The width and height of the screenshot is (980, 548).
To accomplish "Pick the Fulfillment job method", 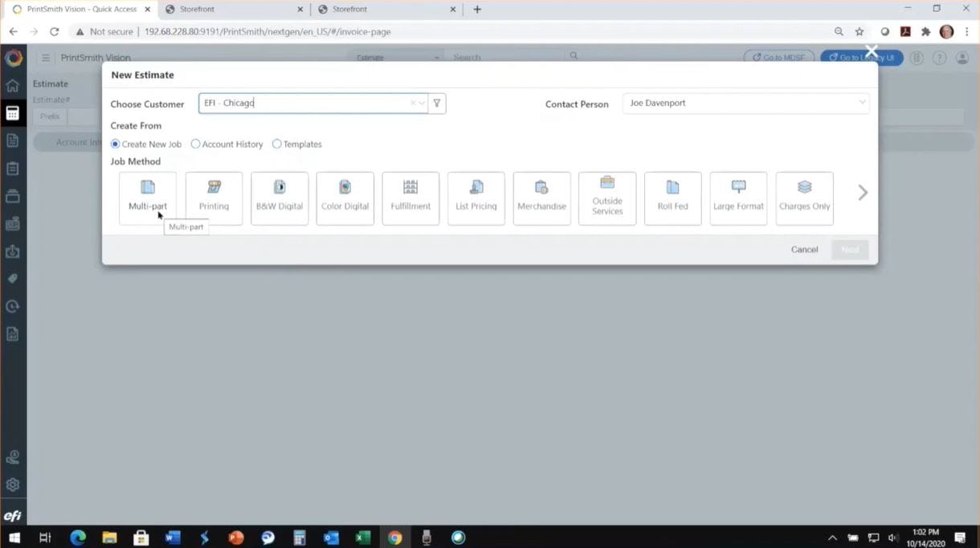I will [410, 198].
